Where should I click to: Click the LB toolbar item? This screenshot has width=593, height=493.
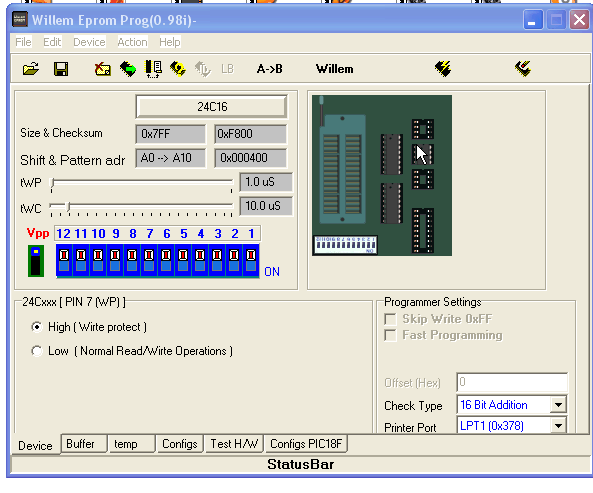(227, 69)
